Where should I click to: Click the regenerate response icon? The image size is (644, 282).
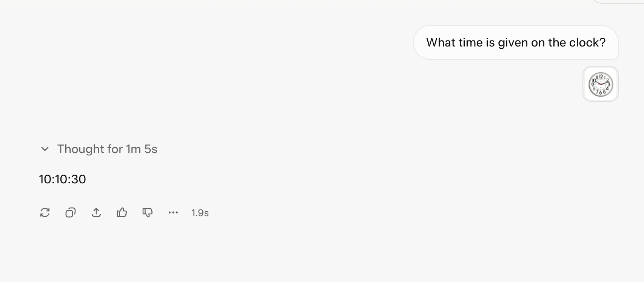[x=45, y=213]
